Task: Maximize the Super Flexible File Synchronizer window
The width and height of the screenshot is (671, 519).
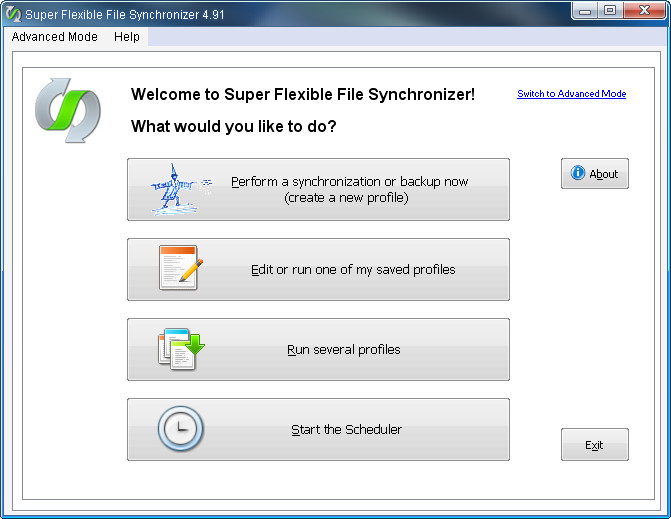Action: (610, 11)
